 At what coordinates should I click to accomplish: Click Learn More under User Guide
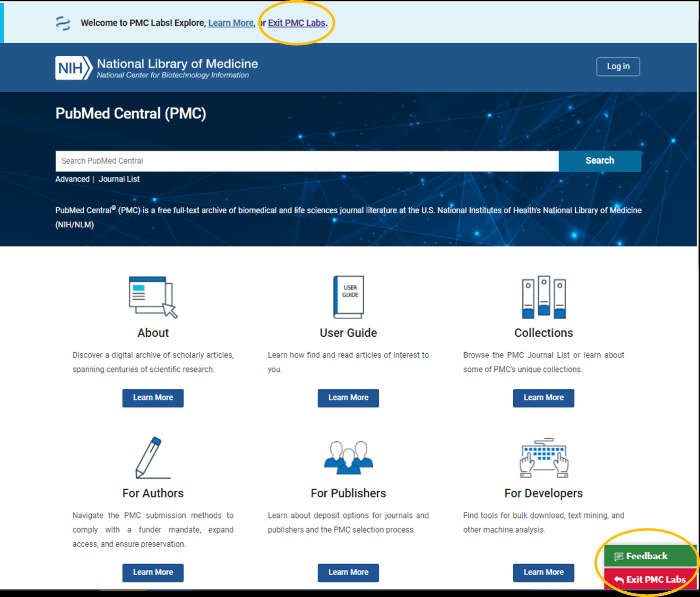point(348,398)
